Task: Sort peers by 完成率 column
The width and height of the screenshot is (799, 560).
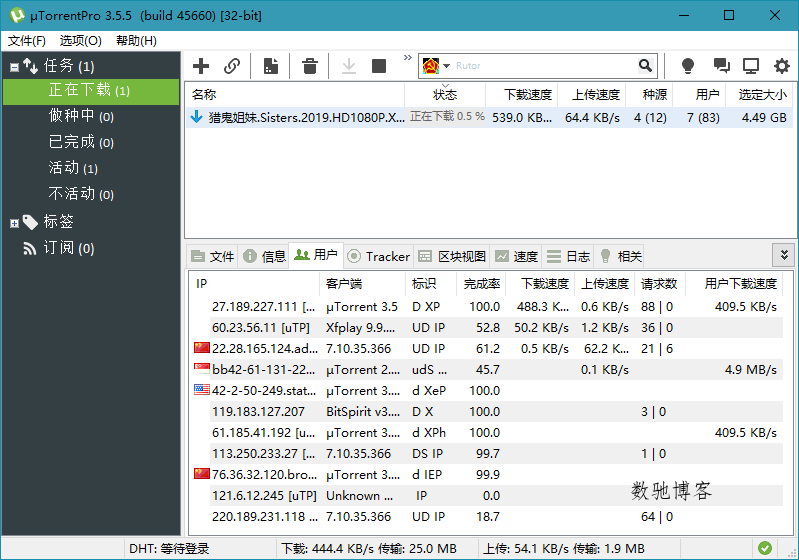Action: (x=481, y=284)
